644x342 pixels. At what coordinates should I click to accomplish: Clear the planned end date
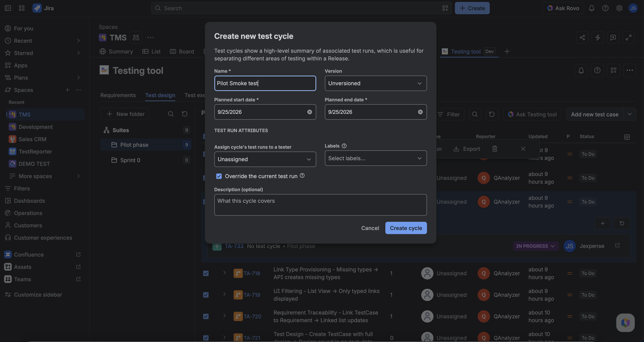tap(420, 112)
